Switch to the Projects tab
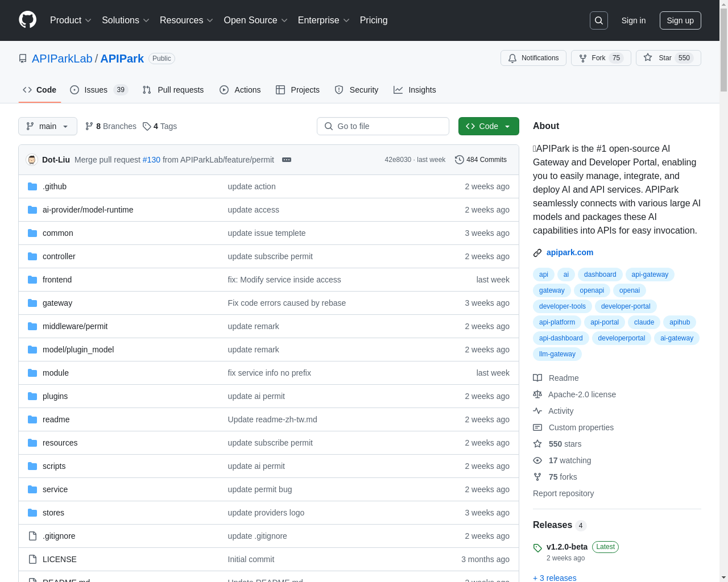 (x=297, y=90)
